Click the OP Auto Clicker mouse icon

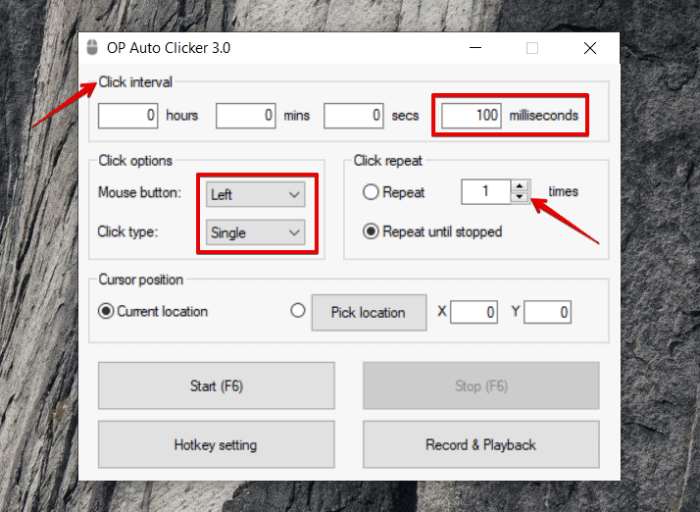point(92,48)
